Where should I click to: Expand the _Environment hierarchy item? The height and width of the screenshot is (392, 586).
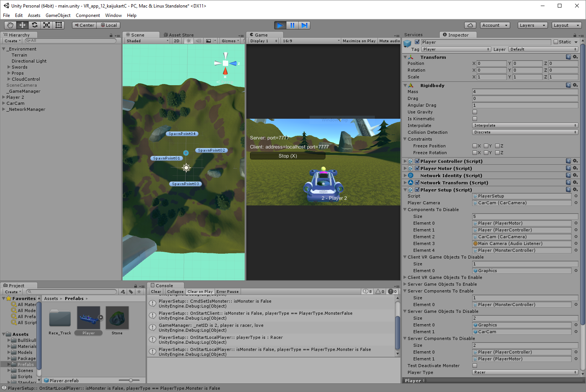tap(3, 49)
